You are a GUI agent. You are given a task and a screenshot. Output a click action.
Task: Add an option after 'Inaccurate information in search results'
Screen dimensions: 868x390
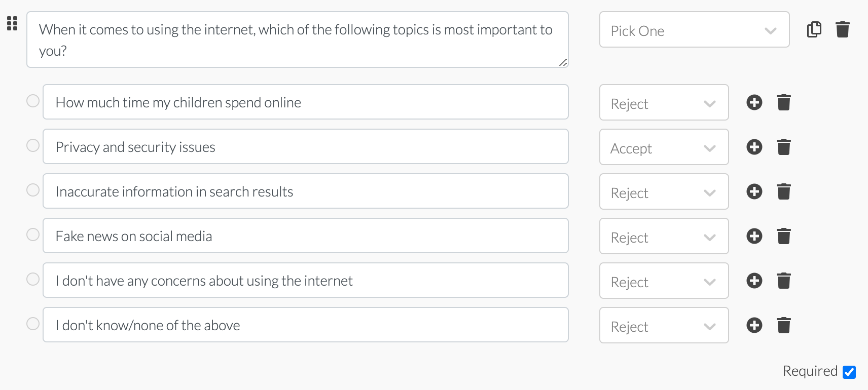(x=754, y=191)
